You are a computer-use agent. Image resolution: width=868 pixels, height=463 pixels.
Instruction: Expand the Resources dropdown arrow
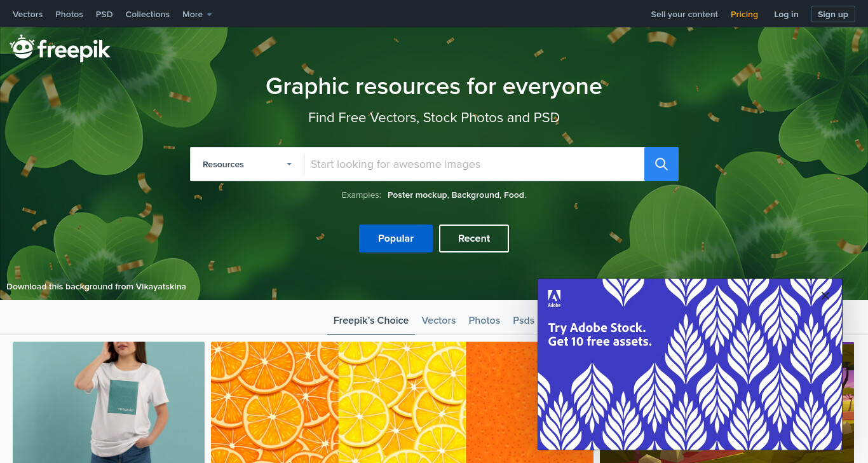[x=289, y=164]
